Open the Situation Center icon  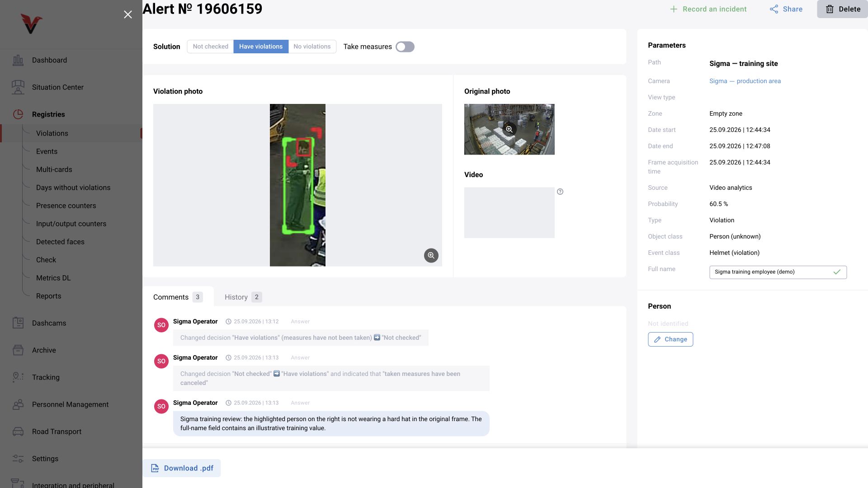18,87
